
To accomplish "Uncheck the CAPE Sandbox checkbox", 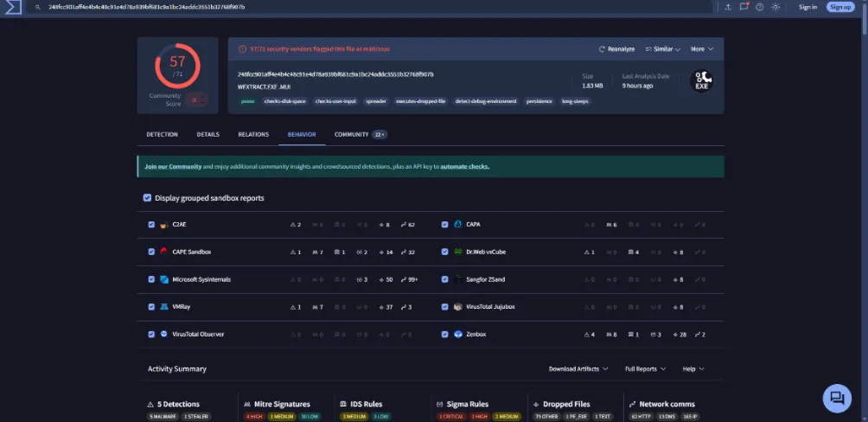I will (151, 252).
